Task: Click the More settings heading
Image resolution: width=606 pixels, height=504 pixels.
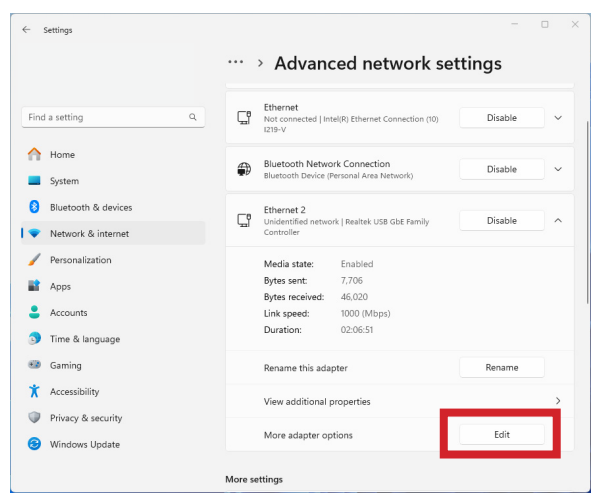Action: (x=254, y=479)
